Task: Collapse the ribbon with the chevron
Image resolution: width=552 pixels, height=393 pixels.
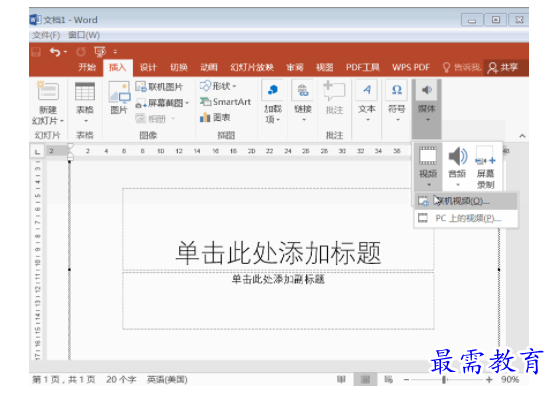Action: tap(522, 136)
